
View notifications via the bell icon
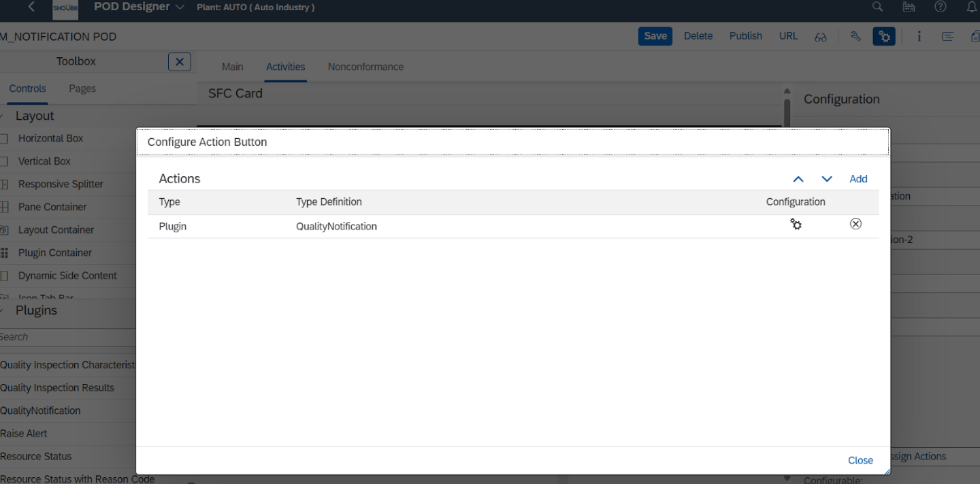coord(971,7)
